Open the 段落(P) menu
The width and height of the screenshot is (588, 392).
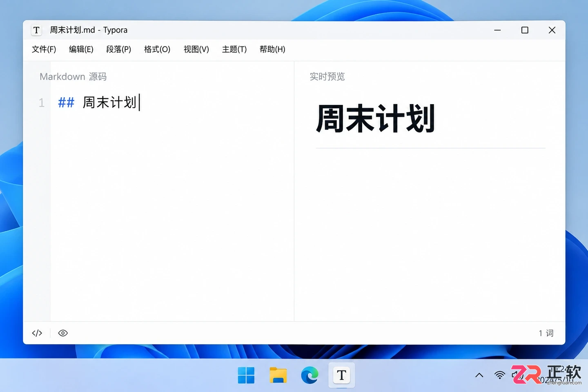coord(119,49)
